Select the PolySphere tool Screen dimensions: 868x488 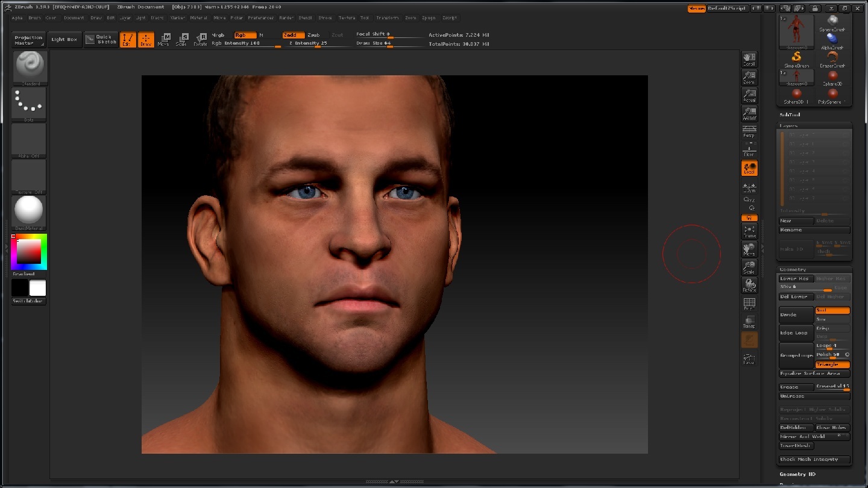coord(832,96)
